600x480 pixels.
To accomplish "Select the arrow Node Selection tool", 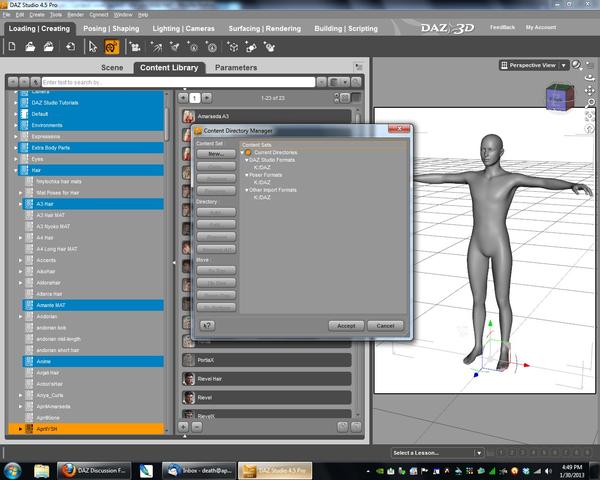I will (93, 47).
